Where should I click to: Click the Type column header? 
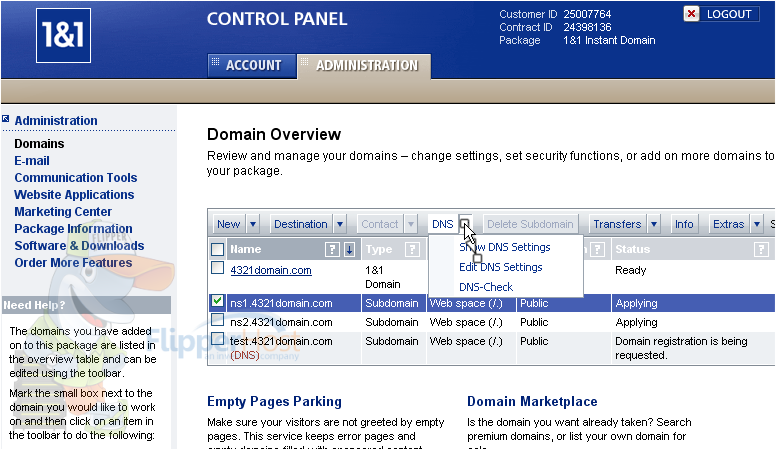(379, 250)
